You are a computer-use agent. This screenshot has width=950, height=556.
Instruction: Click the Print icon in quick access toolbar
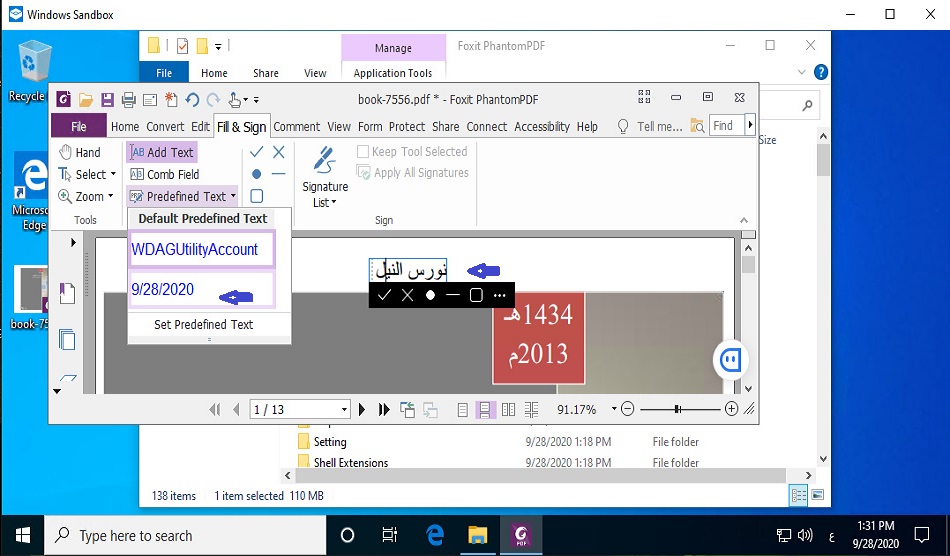point(128,99)
